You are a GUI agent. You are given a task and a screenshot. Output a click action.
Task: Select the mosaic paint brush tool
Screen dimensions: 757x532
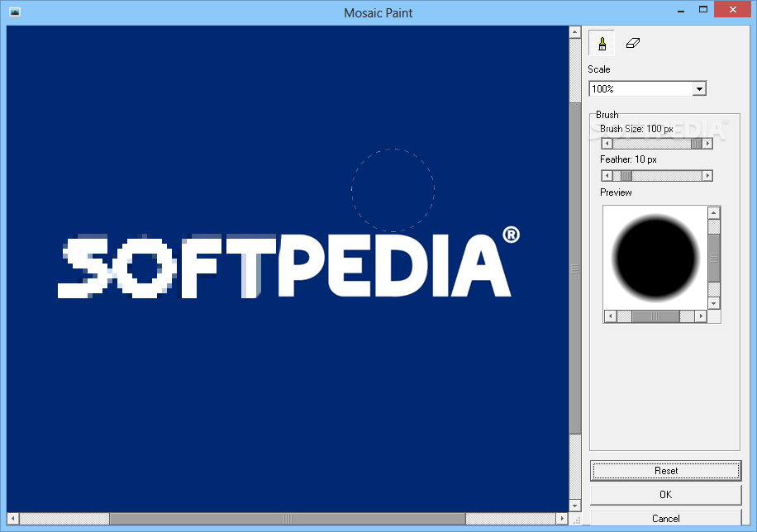pyautogui.click(x=602, y=44)
